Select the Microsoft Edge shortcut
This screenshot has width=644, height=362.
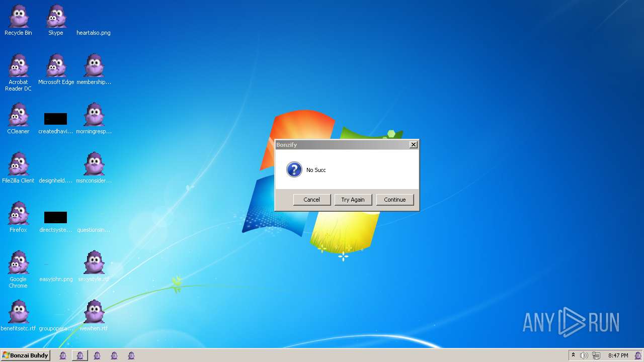pos(56,70)
